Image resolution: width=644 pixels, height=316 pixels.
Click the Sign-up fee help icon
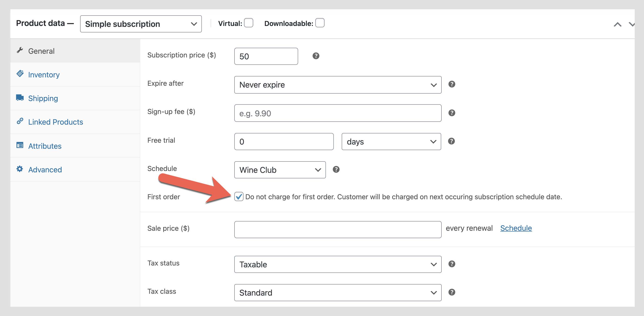(x=451, y=113)
